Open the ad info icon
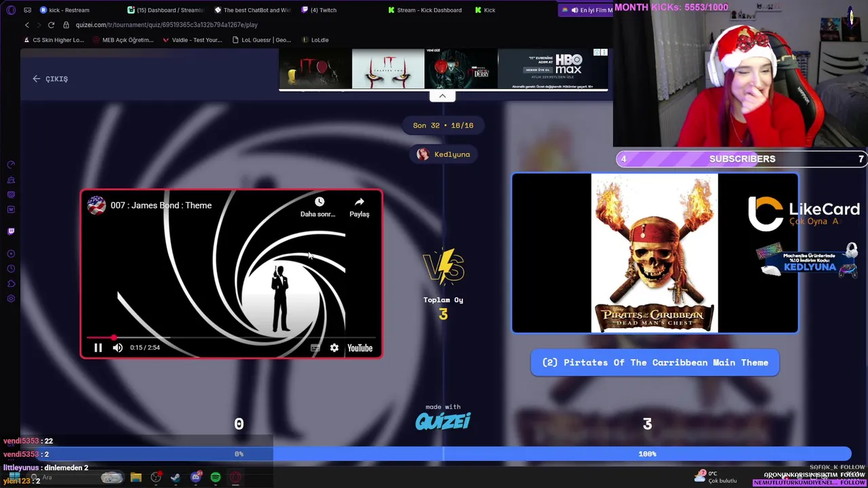The width and height of the screenshot is (868, 488). point(597,52)
